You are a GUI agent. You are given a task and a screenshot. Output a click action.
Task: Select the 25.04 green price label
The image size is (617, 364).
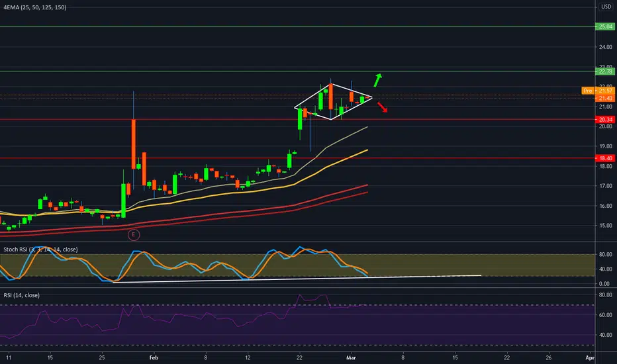605,26
